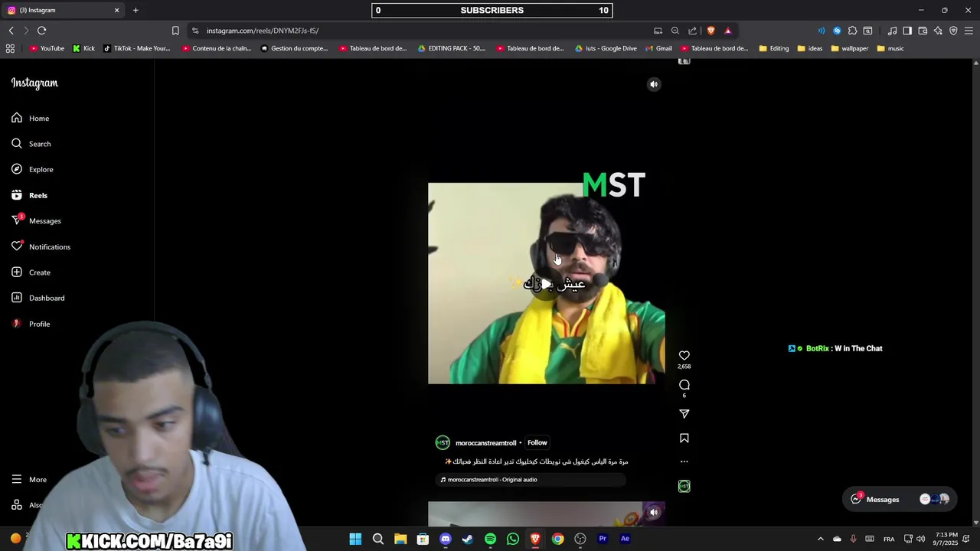Switch keyboard language FRA indicator
This screenshot has height=551, width=980.
pos(889,539)
